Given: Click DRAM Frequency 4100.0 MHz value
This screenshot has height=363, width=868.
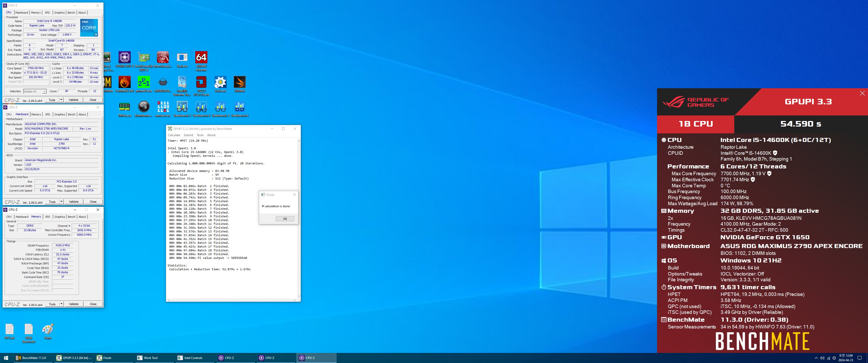Looking at the screenshot, I should (63, 246).
